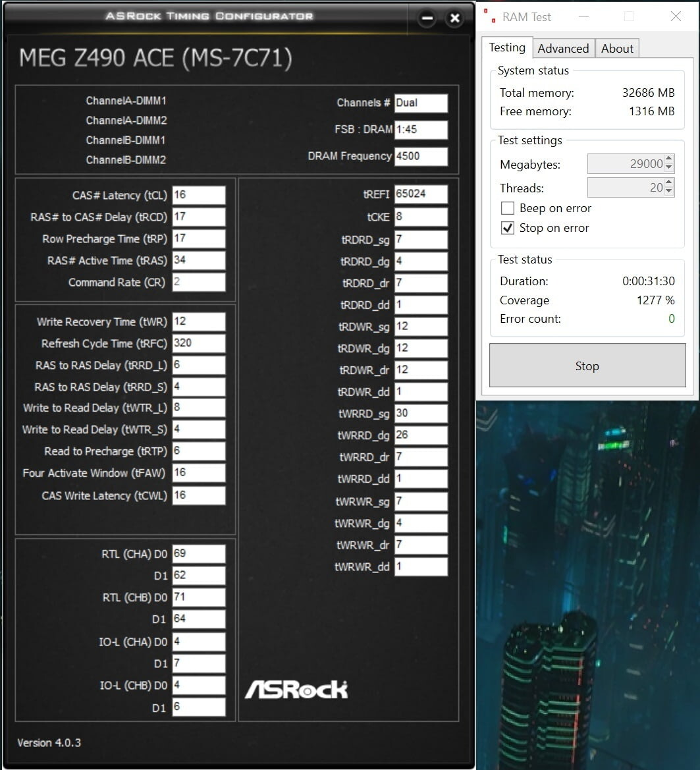
Task: Open the About tab in RAM Test
Action: (617, 49)
